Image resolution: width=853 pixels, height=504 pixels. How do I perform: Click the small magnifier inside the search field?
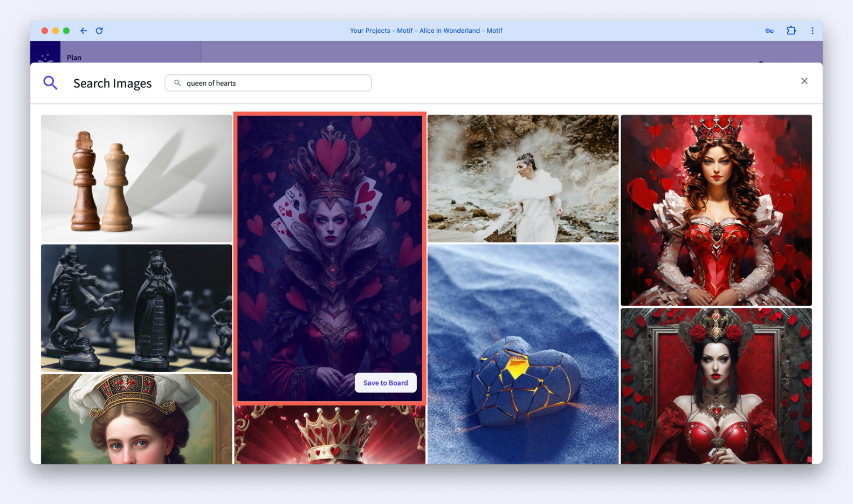(x=177, y=83)
